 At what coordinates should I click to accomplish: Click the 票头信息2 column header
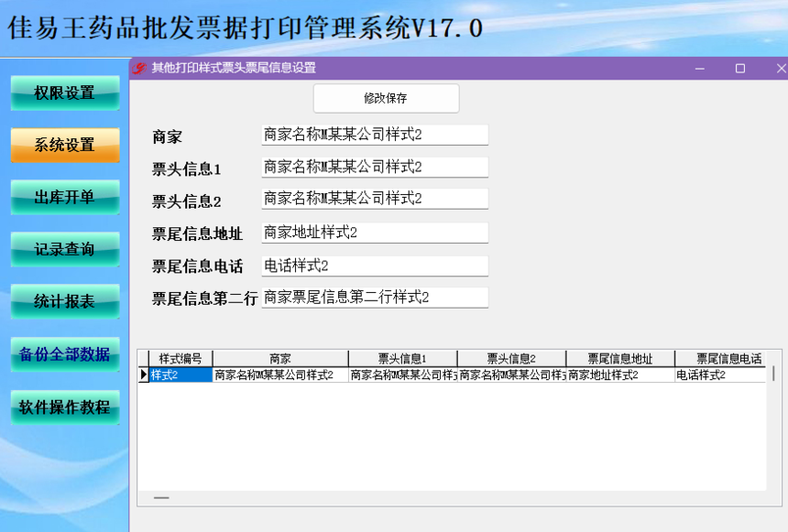pos(511,359)
